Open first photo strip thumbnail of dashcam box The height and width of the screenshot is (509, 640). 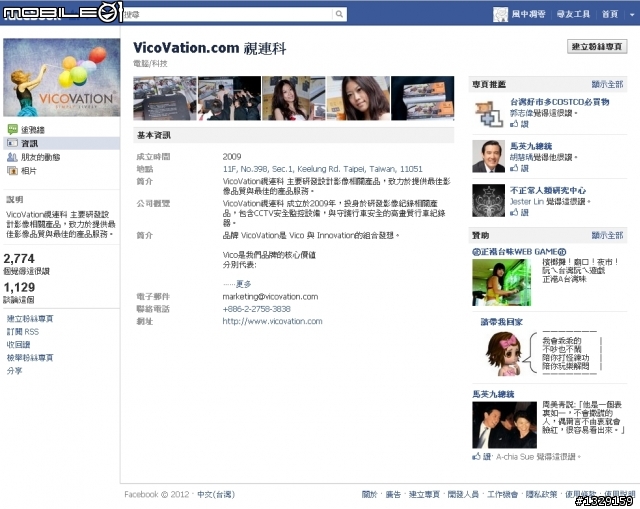(165, 98)
